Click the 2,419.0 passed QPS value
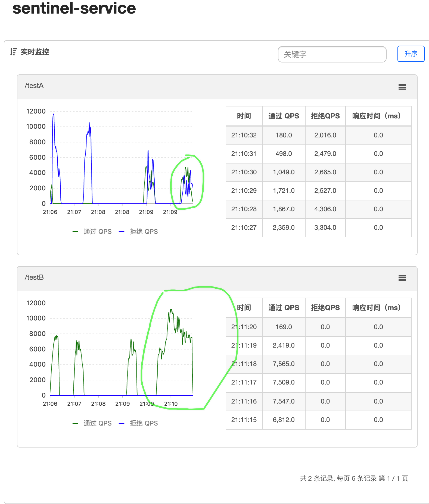Image resolution: width=429 pixels, height=504 pixels. click(x=284, y=345)
